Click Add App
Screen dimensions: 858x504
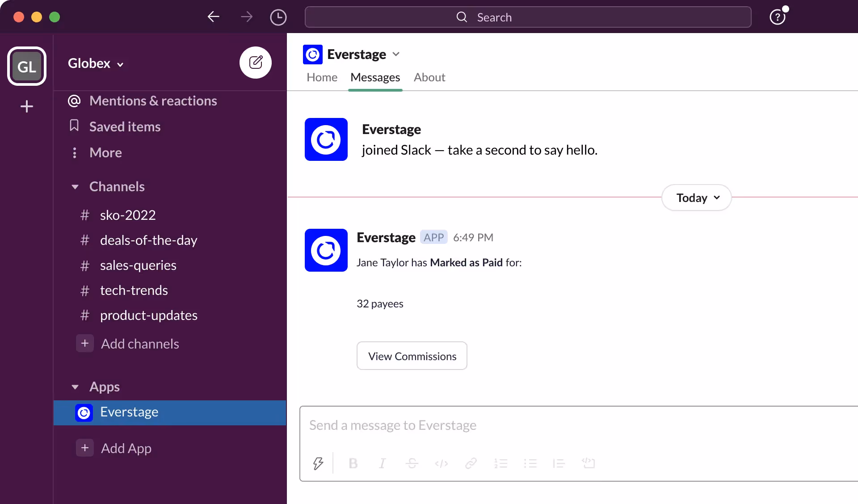(x=126, y=448)
